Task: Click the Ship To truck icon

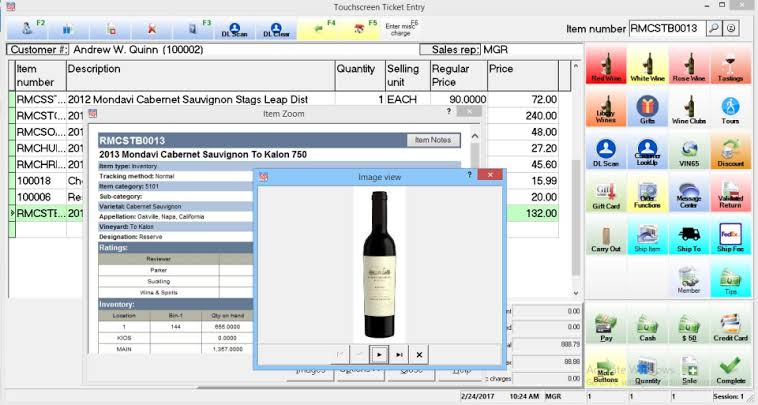Action: [x=689, y=236]
